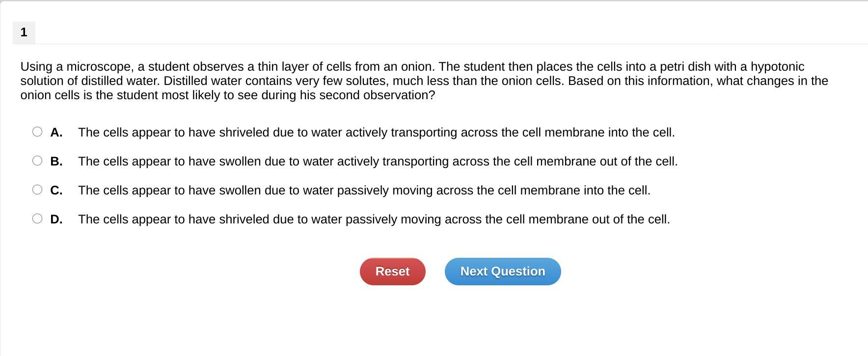Click the word "hypotonic" in the question

pos(777,67)
